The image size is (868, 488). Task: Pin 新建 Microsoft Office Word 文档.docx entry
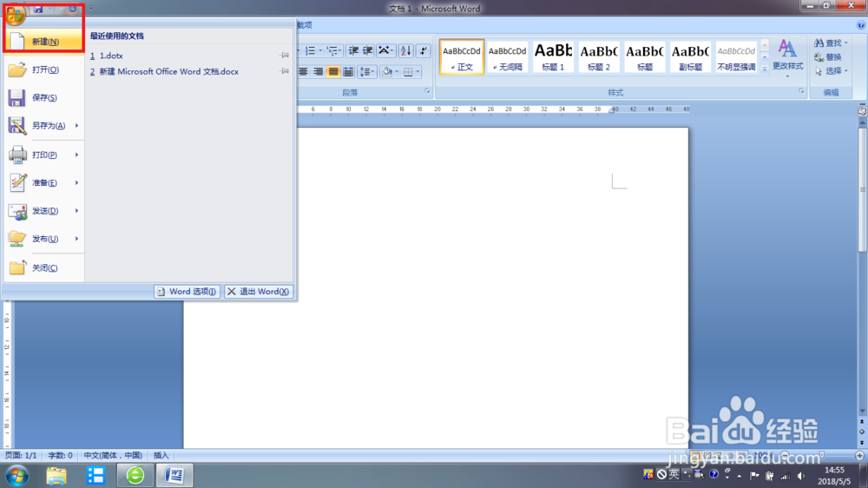pos(285,71)
